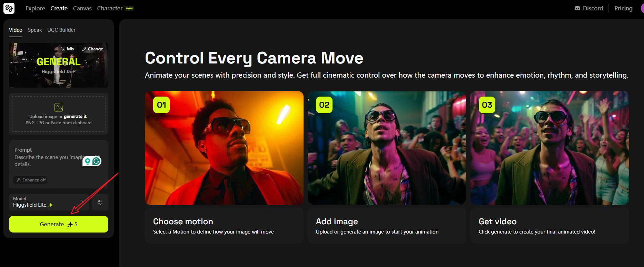The height and width of the screenshot is (267, 644).
Task: Switch to the Speak tab
Action: pos(35,30)
